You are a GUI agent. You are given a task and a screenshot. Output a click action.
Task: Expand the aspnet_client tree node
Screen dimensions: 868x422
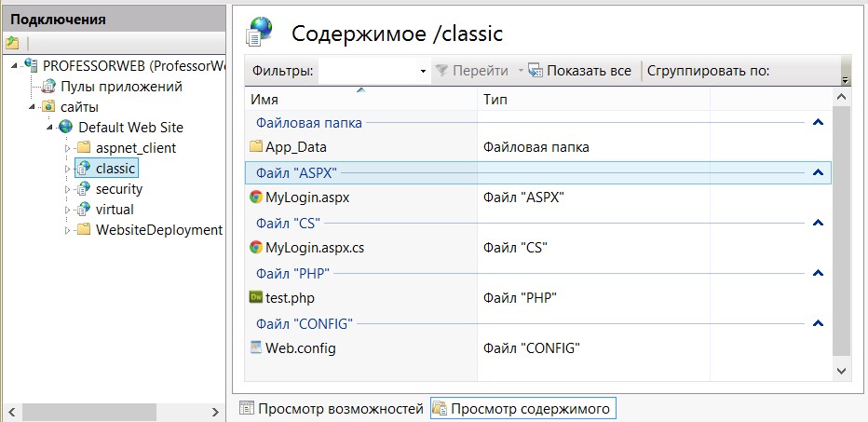68,148
